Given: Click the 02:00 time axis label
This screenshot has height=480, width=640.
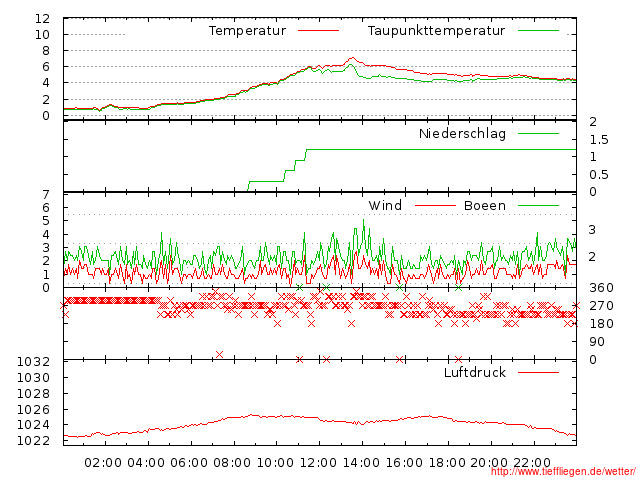Looking at the screenshot, I should coord(103,463).
